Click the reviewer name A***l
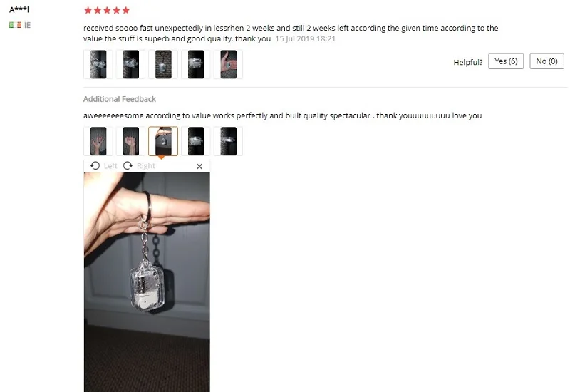Viewport: 570px width, 392px height. [x=19, y=10]
